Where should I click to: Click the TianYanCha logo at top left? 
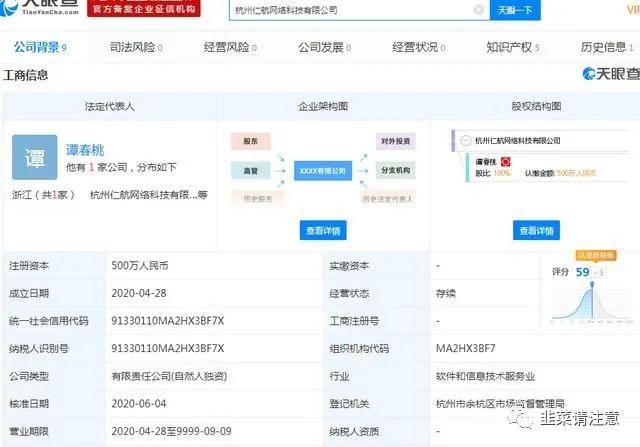(41, 9)
